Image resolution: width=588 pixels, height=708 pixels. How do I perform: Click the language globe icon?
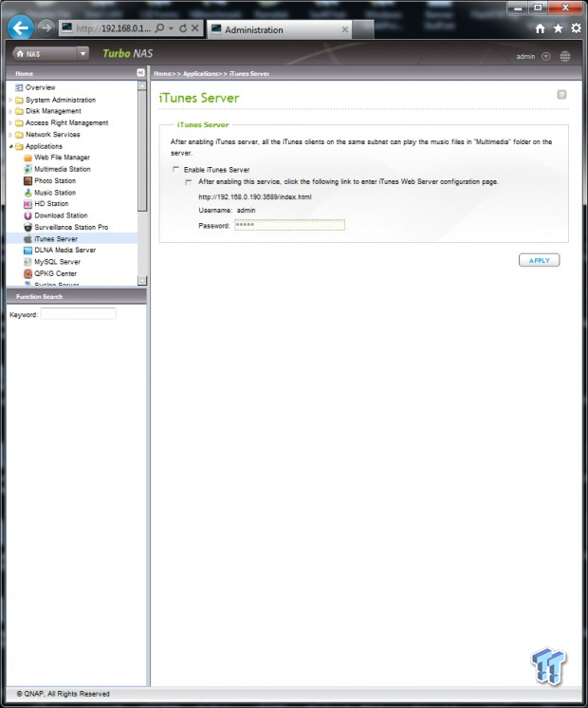pos(565,56)
